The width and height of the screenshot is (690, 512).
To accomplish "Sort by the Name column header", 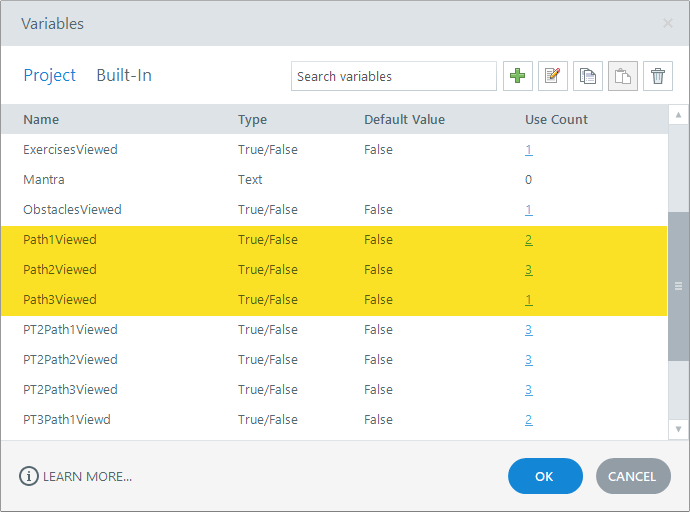I will tap(41, 120).
